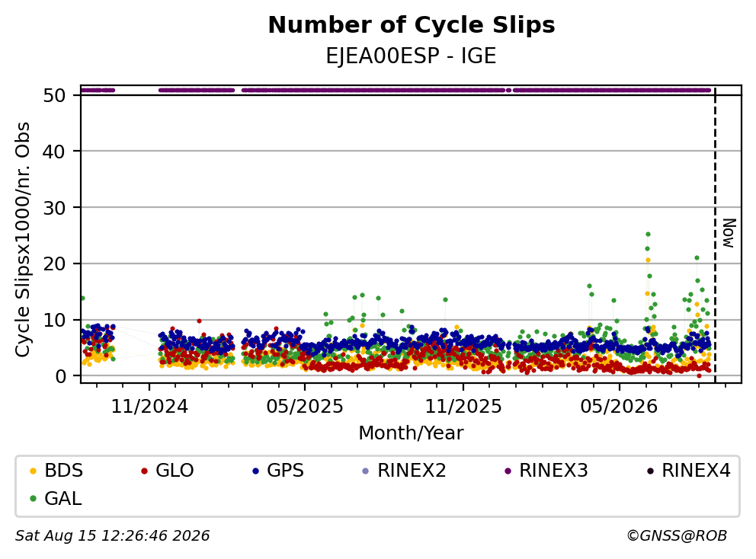
Task: Click the highest green GAL point near 25
Action: 648,235
